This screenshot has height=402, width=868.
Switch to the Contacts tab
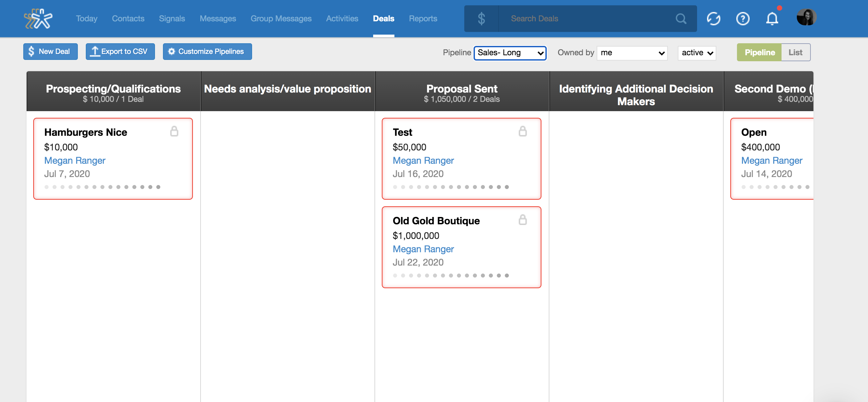pos(128,19)
